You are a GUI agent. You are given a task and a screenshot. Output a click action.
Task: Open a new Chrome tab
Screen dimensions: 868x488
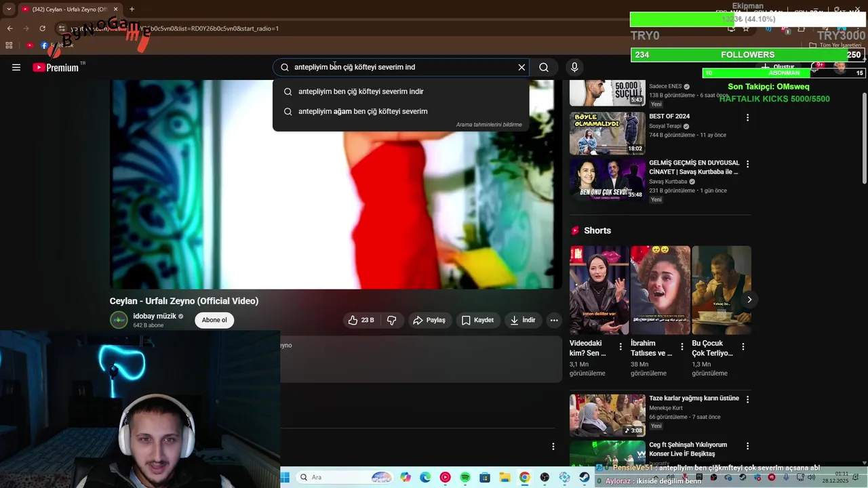[x=132, y=9]
